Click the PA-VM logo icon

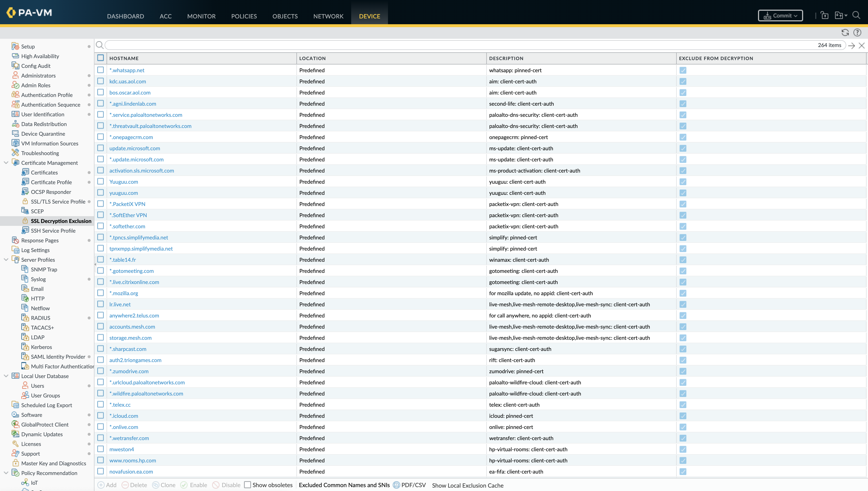pyautogui.click(x=11, y=12)
